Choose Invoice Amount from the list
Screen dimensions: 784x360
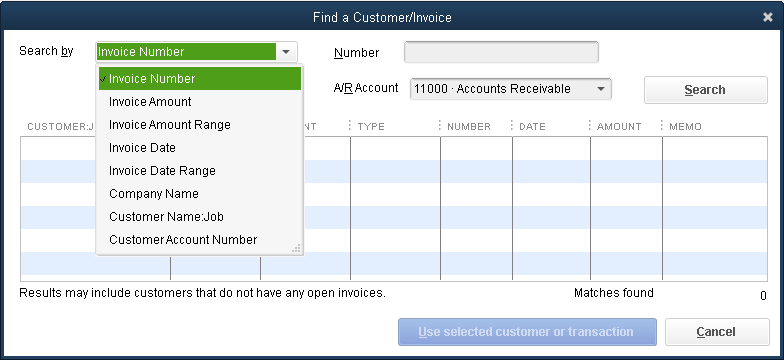tap(200, 102)
